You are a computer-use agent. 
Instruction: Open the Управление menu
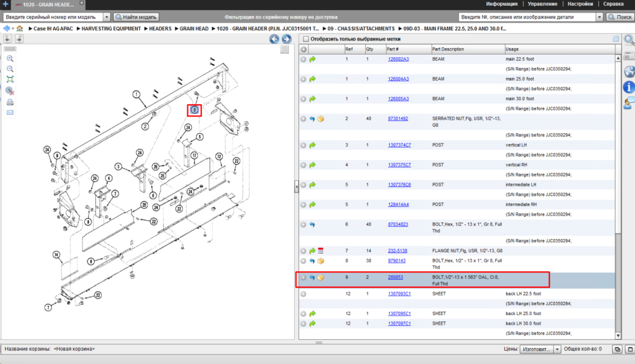[542, 4]
